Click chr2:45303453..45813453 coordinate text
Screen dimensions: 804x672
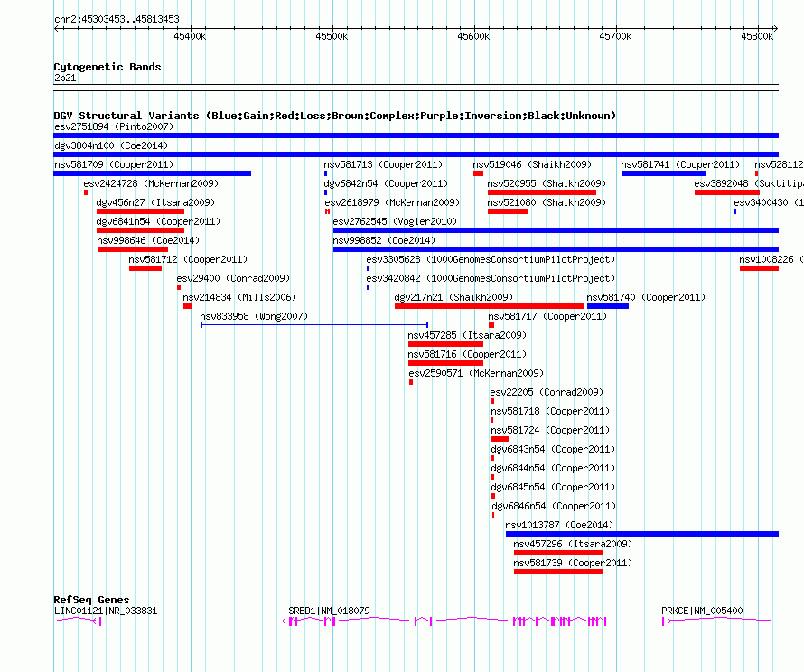[x=117, y=20]
